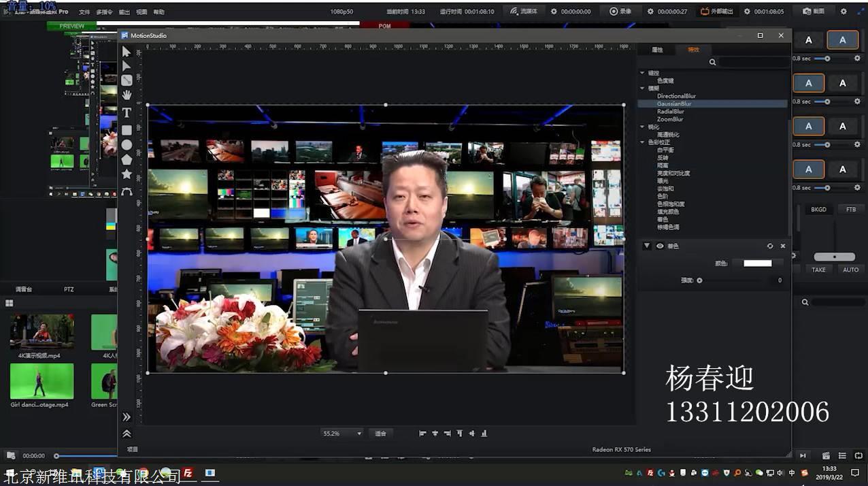Choose the Rectangle shape tool
Image resolution: width=868 pixels, height=486 pixels.
click(127, 130)
